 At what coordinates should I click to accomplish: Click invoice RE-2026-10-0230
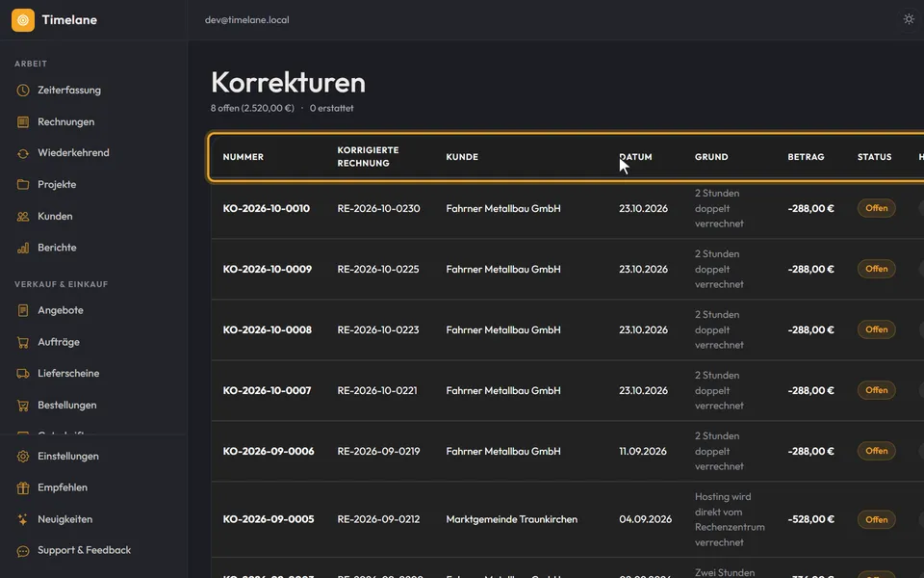(x=378, y=209)
